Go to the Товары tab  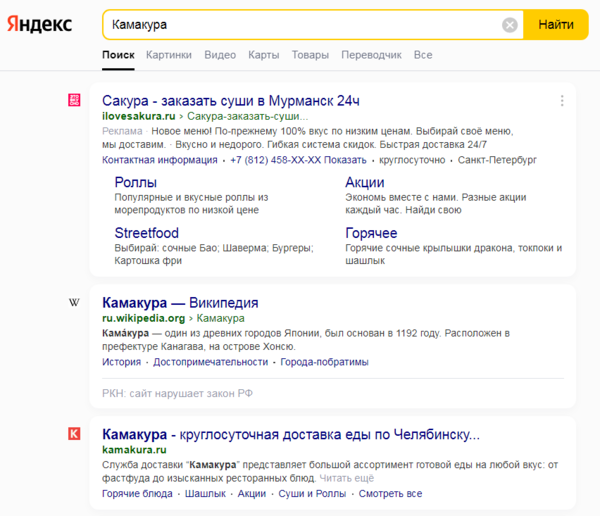point(310,55)
